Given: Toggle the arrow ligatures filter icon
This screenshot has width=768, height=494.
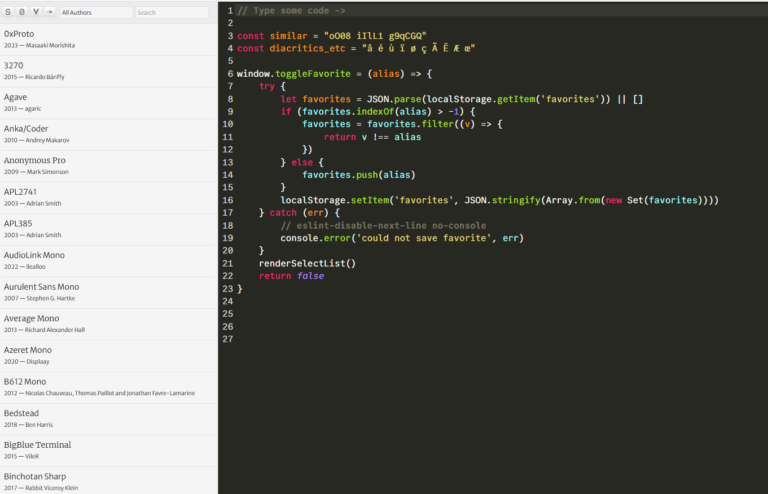Looking at the screenshot, I should 50,12.
